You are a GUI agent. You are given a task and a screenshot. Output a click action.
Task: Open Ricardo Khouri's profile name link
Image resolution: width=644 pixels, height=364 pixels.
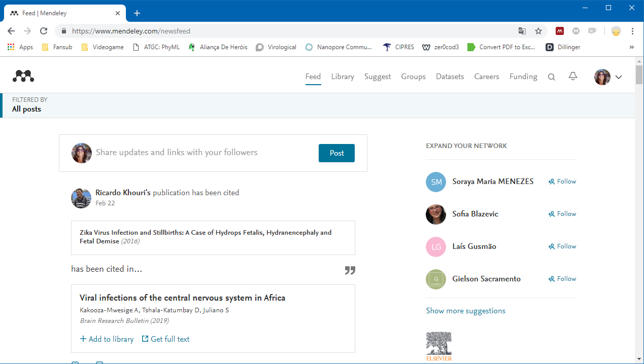click(123, 193)
